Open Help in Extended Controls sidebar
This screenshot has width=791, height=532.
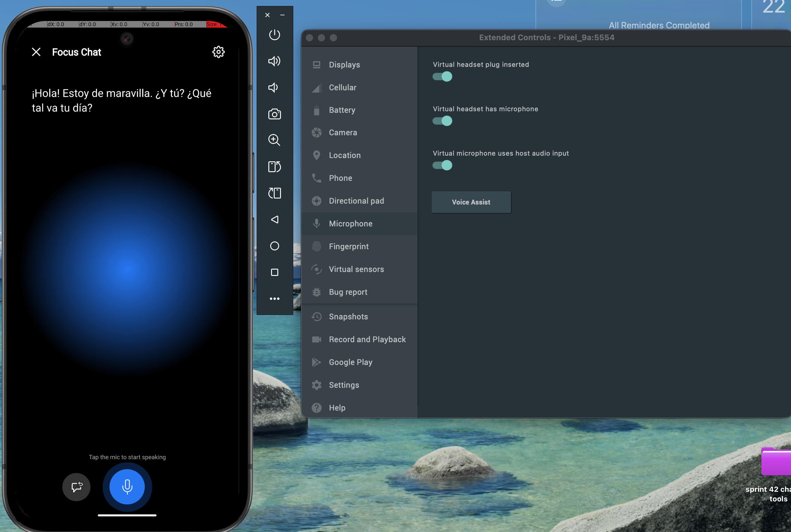pos(359,408)
